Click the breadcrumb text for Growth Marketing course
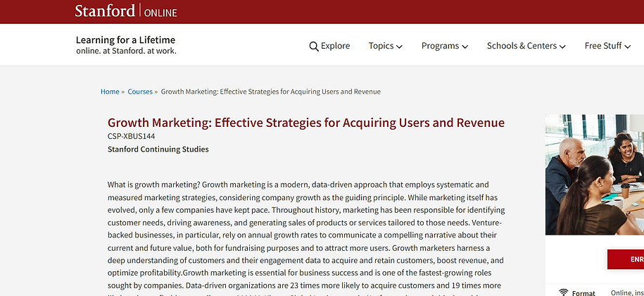The height and width of the screenshot is (296, 644). tap(271, 92)
